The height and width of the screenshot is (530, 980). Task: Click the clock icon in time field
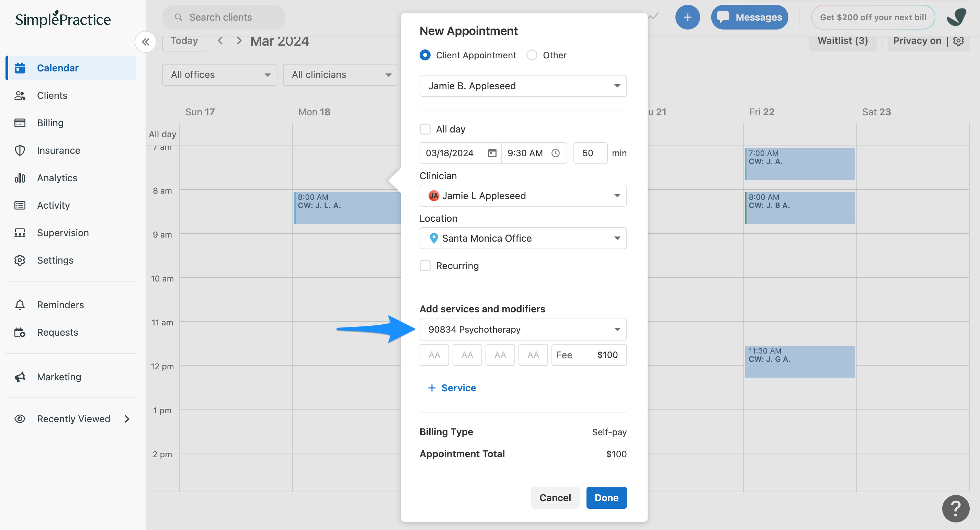pos(556,153)
